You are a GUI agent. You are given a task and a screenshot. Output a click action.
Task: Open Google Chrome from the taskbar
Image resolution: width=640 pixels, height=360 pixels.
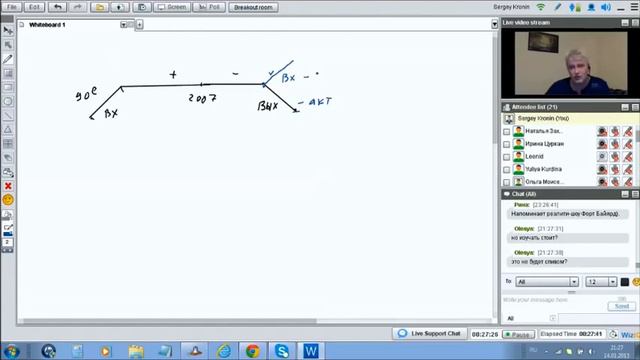coord(253,351)
